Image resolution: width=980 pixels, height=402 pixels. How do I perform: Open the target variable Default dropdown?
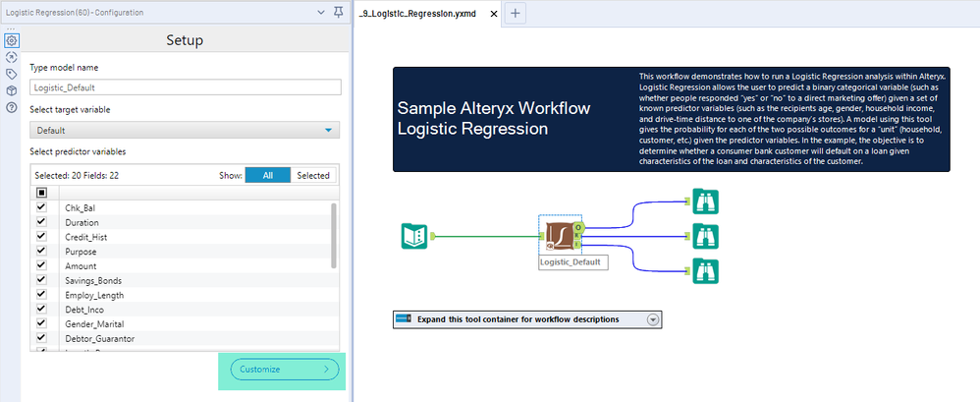[185, 130]
